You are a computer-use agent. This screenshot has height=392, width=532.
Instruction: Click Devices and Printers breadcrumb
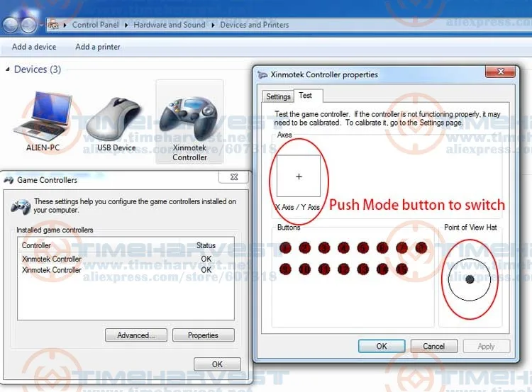(x=255, y=25)
